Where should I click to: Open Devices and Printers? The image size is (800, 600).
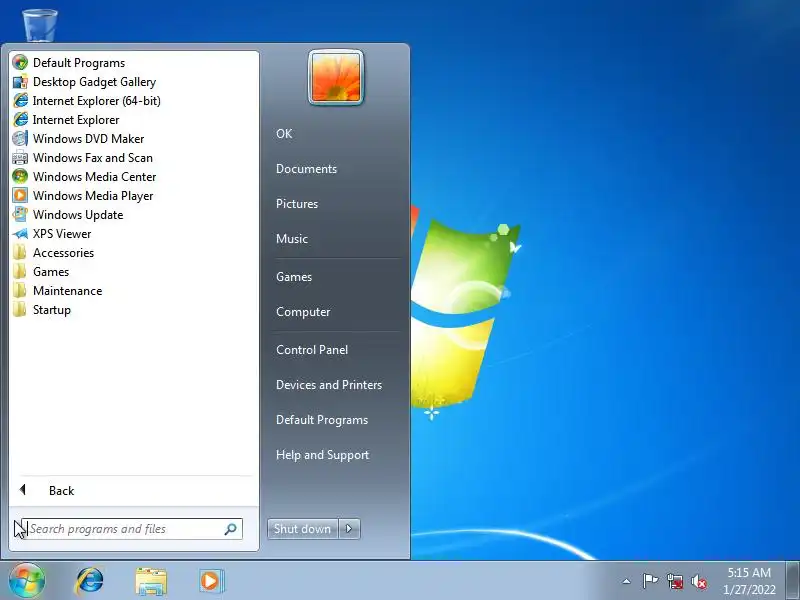coord(329,385)
